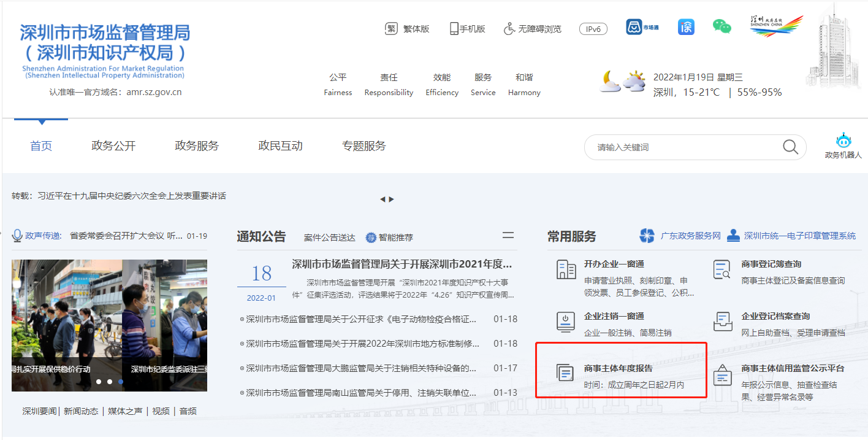Open the 政务公开 navigation tab
This screenshot has width=868, height=440.
(113, 146)
